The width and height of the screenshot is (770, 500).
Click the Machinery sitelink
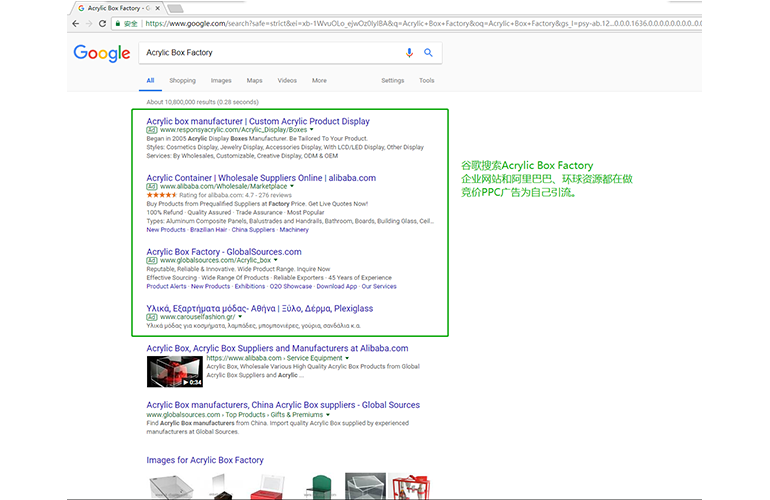pos(294,230)
